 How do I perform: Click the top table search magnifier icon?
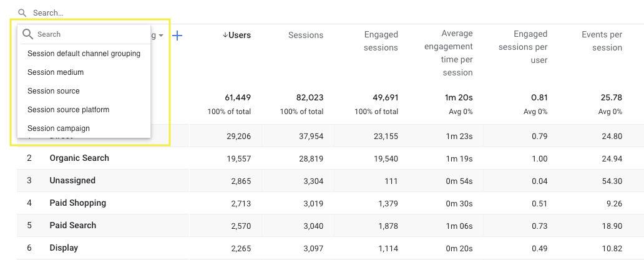pyautogui.click(x=22, y=12)
